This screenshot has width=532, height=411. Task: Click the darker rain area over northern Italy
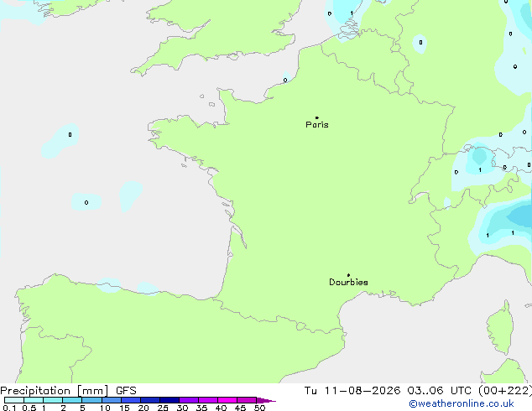coord(519,216)
